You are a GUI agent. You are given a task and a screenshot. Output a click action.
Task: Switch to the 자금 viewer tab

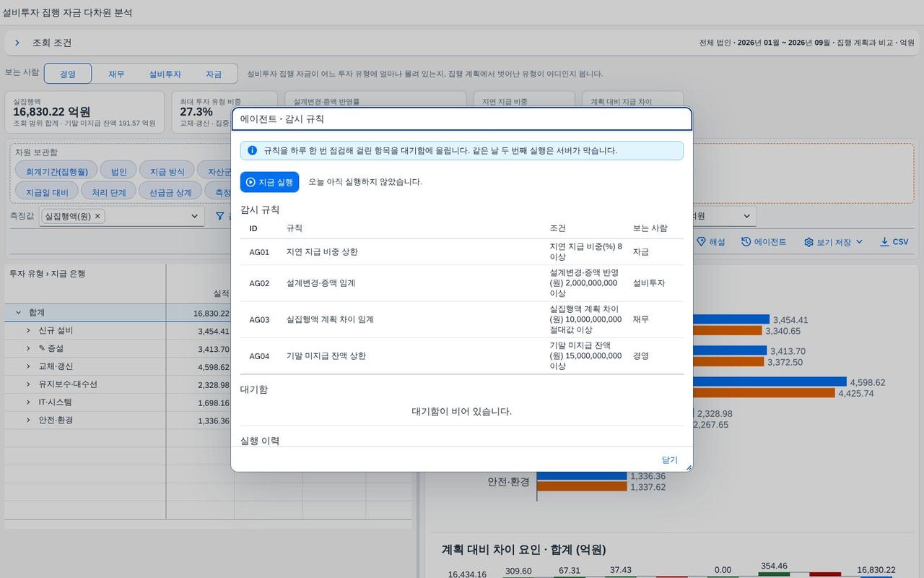(214, 74)
